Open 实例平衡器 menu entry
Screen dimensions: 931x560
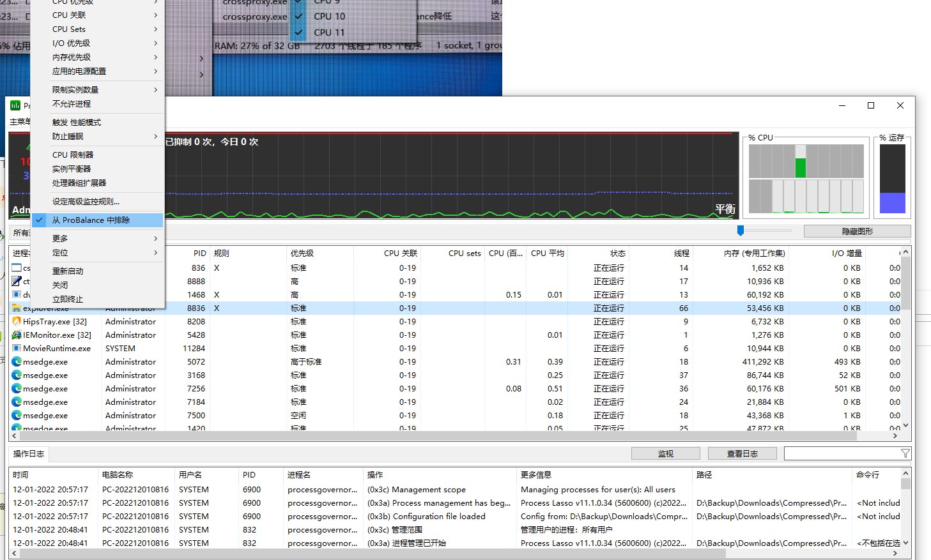click(98, 169)
